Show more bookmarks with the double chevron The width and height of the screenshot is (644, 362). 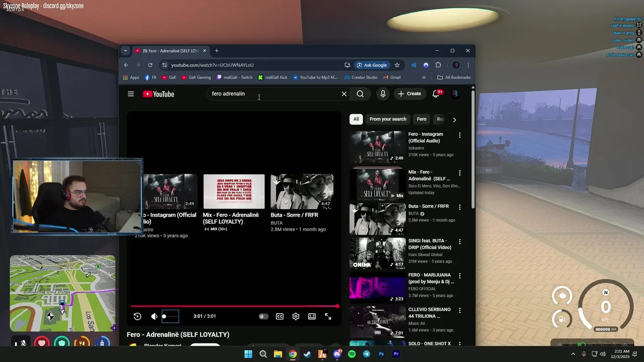[x=424, y=77]
